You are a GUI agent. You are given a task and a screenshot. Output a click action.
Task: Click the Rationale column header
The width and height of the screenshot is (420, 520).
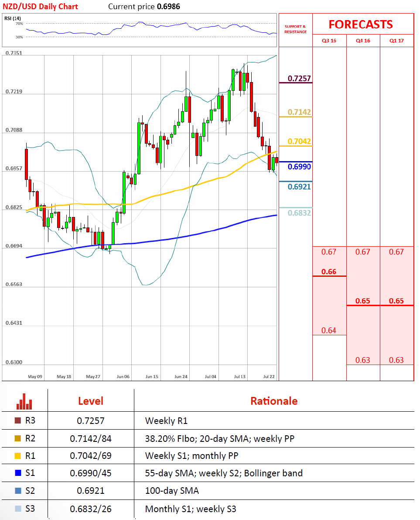[x=274, y=401]
